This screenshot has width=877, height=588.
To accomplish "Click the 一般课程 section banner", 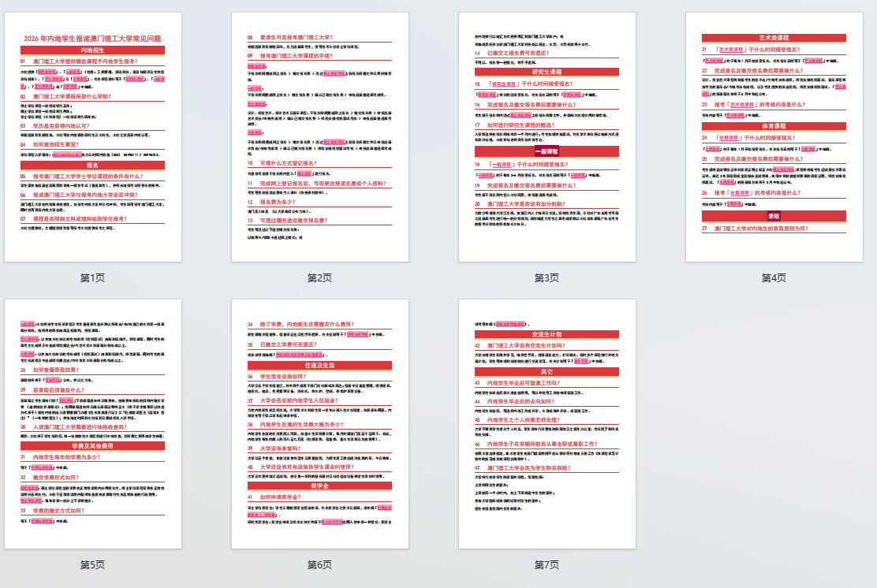I will (547, 151).
